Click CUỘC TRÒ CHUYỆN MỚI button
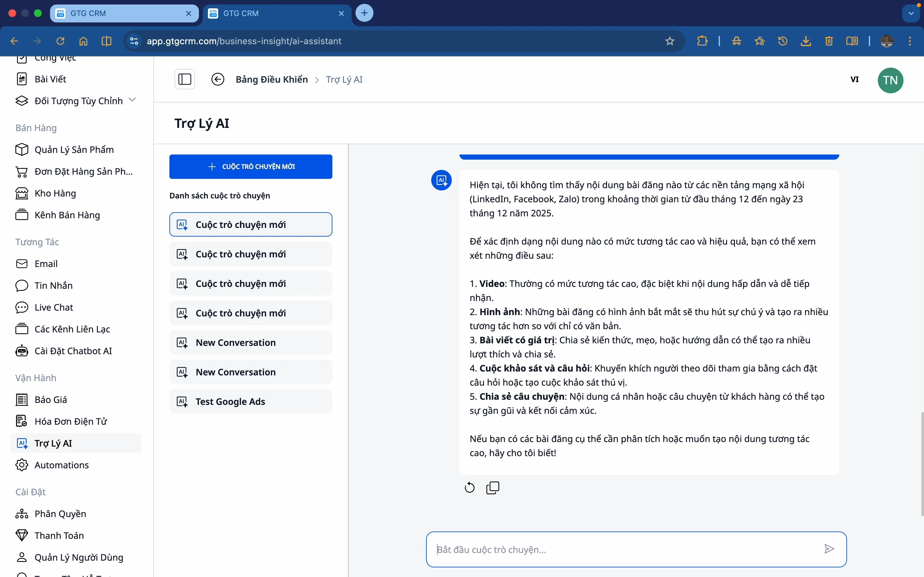Image resolution: width=924 pixels, height=577 pixels. point(251,167)
